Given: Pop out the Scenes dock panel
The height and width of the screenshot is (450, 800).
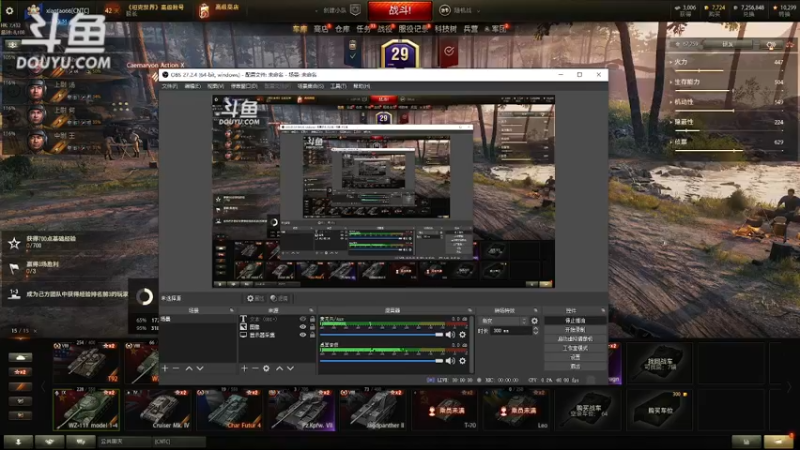Looking at the screenshot, I should (232, 311).
